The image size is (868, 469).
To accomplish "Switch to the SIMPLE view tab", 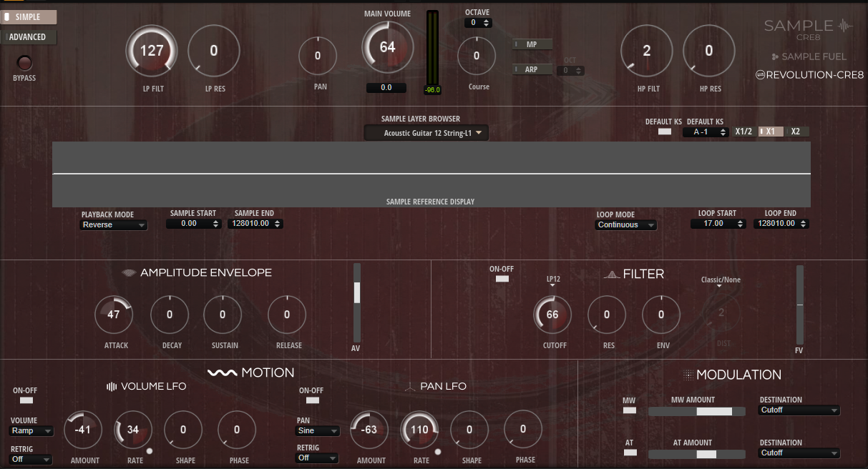I will [x=29, y=17].
